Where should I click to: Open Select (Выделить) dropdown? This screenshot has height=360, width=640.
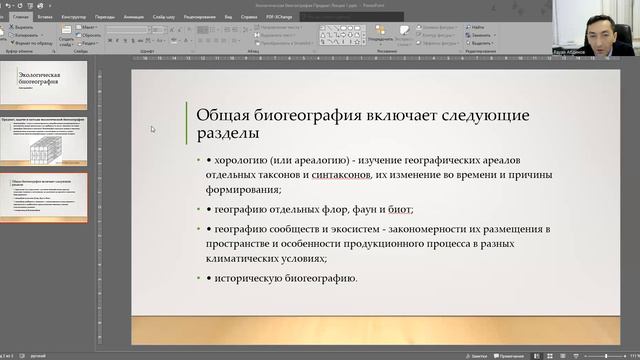click(x=480, y=43)
